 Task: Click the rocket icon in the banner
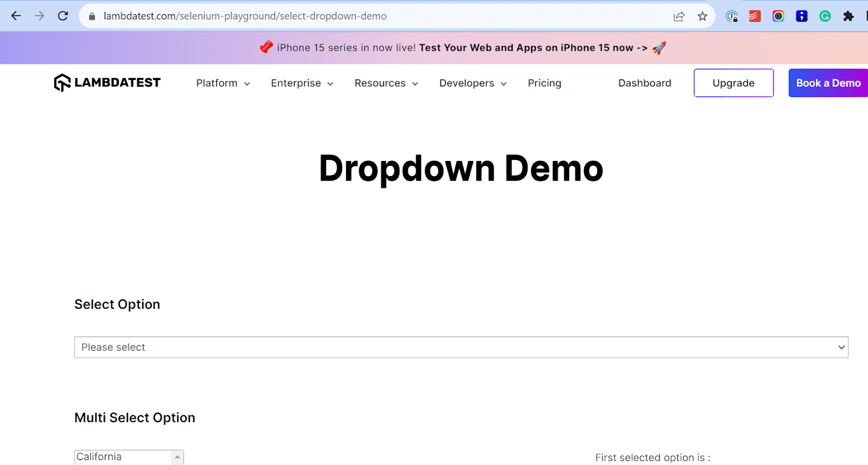pos(659,48)
